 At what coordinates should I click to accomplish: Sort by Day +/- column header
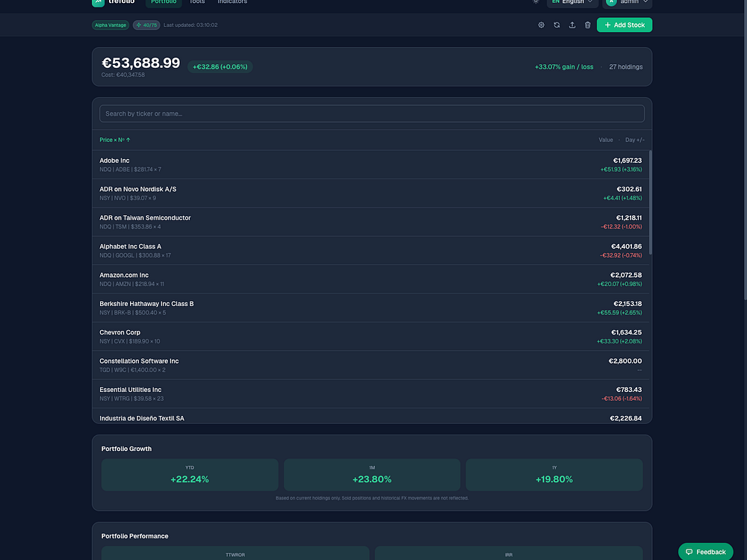click(x=634, y=140)
